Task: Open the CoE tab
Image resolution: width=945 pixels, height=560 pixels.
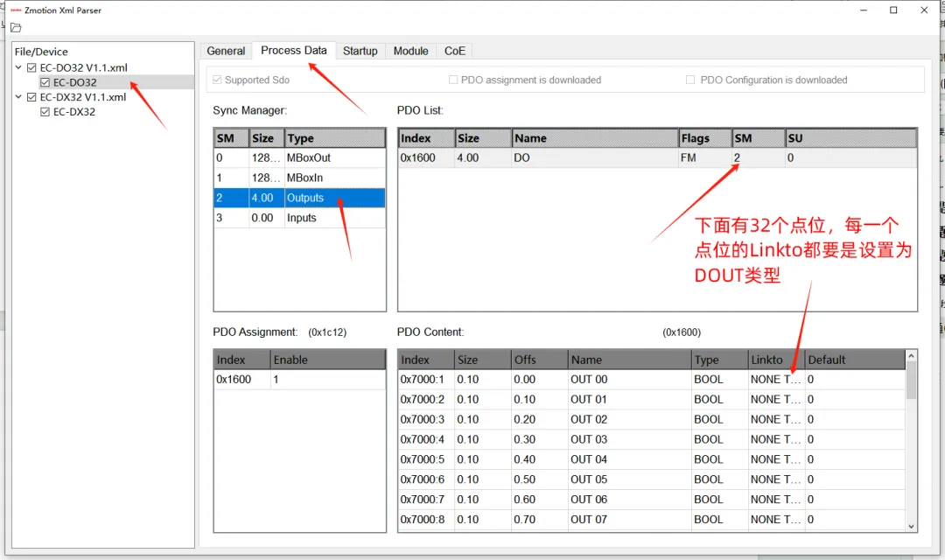Action: [x=455, y=52]
